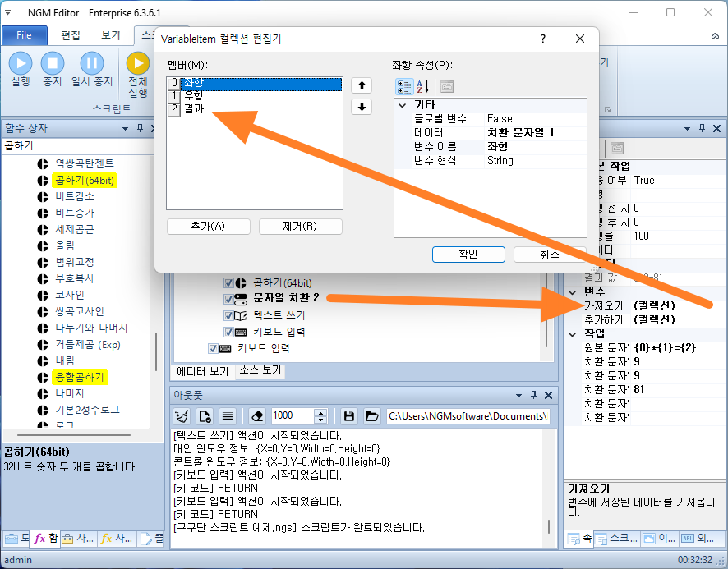This screenshot has width=728, height=569.
Task: Open quick access toolbar dropdown
Action: (x=8, y=12)
